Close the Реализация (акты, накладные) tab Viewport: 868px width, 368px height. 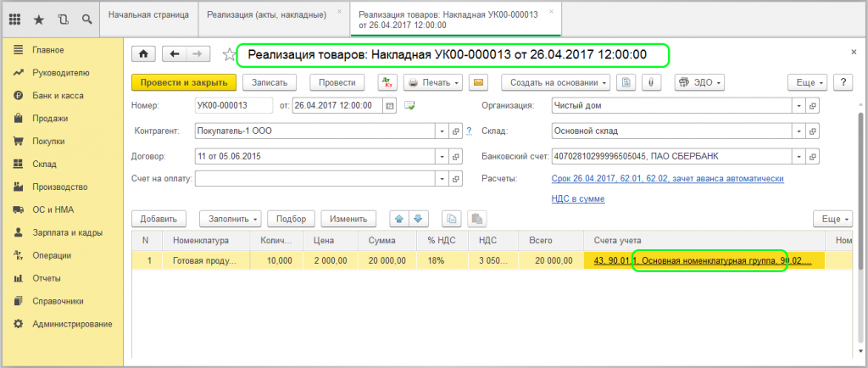[x=339, y=11]
